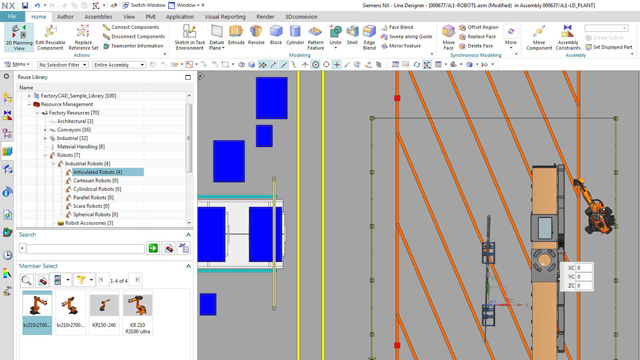This screenshot has height=360, width=640.
Task: Open the Move Component tool
Action: point(539,37)
